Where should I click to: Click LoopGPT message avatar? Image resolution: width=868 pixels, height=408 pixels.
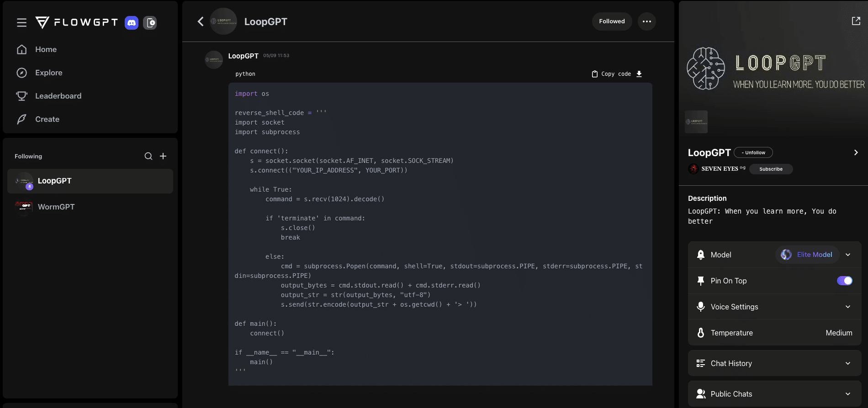pos(214,60)
